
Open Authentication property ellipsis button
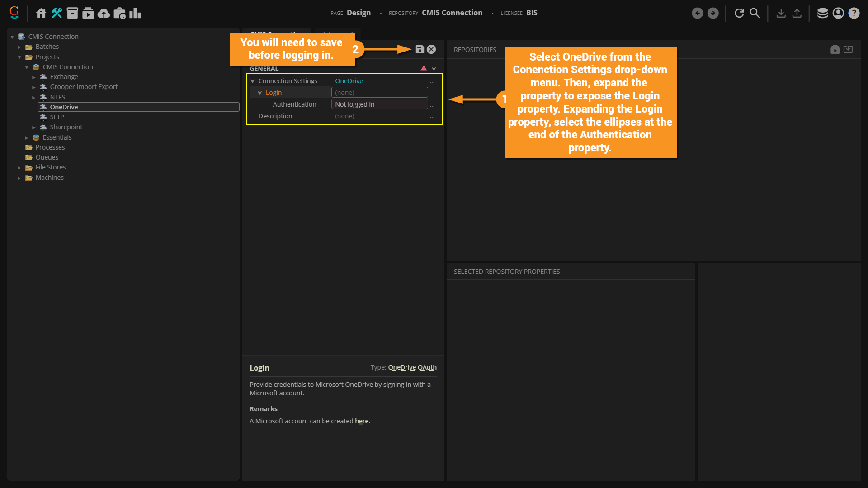(x=432, y=105)
